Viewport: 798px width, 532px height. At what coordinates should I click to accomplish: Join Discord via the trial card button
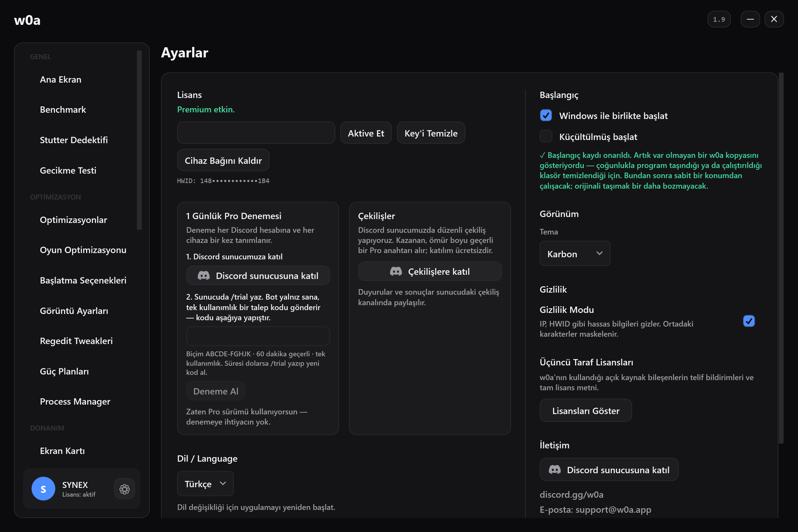pos(258,276)
